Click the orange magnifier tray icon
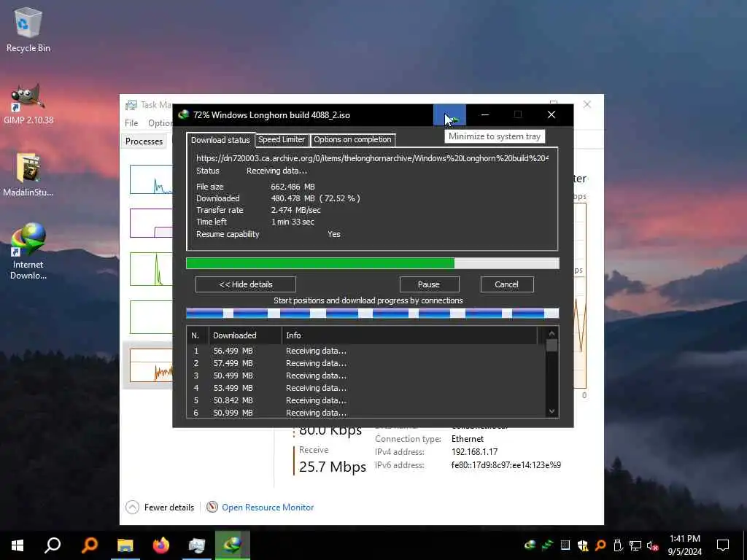The image size is (747, 560). 600,545
